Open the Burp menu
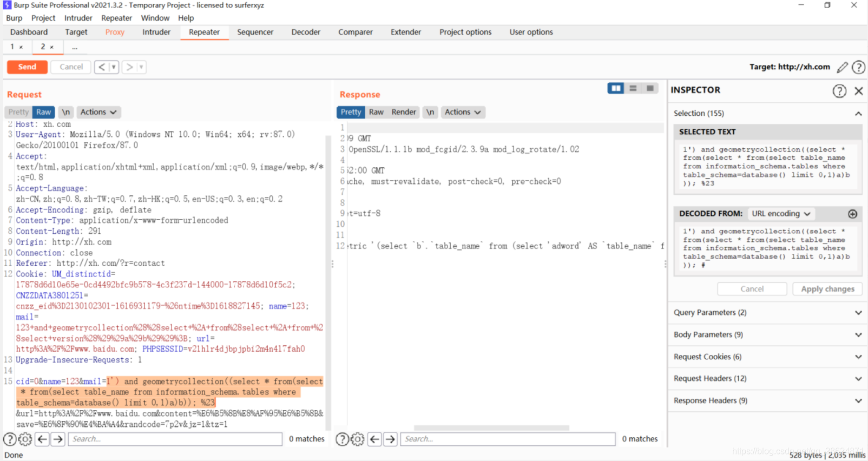The width and height of the screenshot is (868, 461). (14, 18)
